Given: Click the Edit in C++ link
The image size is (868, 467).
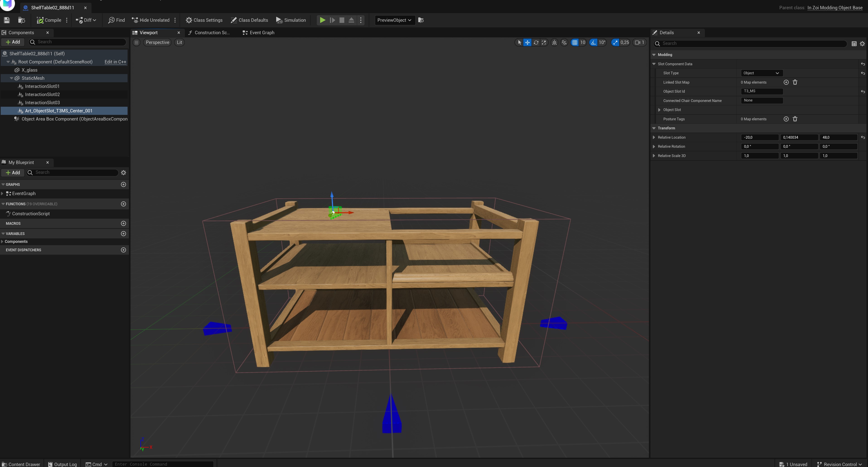Looking at the screenshot, I should (115, 62).
